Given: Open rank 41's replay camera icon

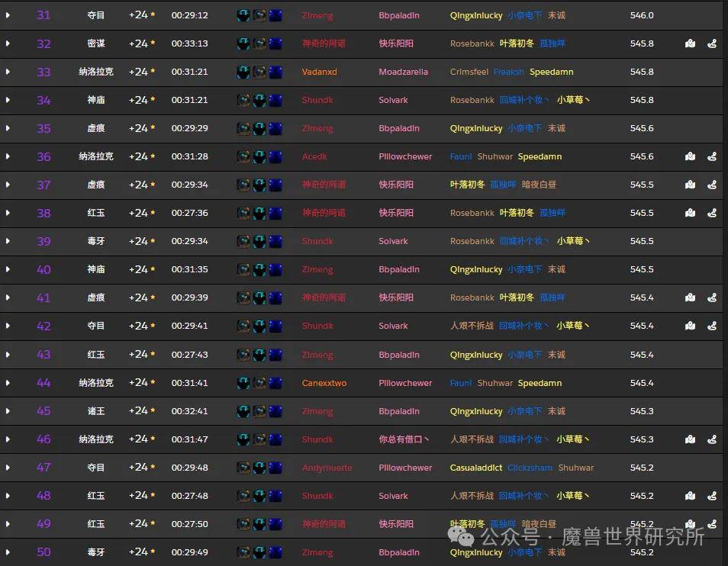Looking at the screenshot, I should (691, 297).
